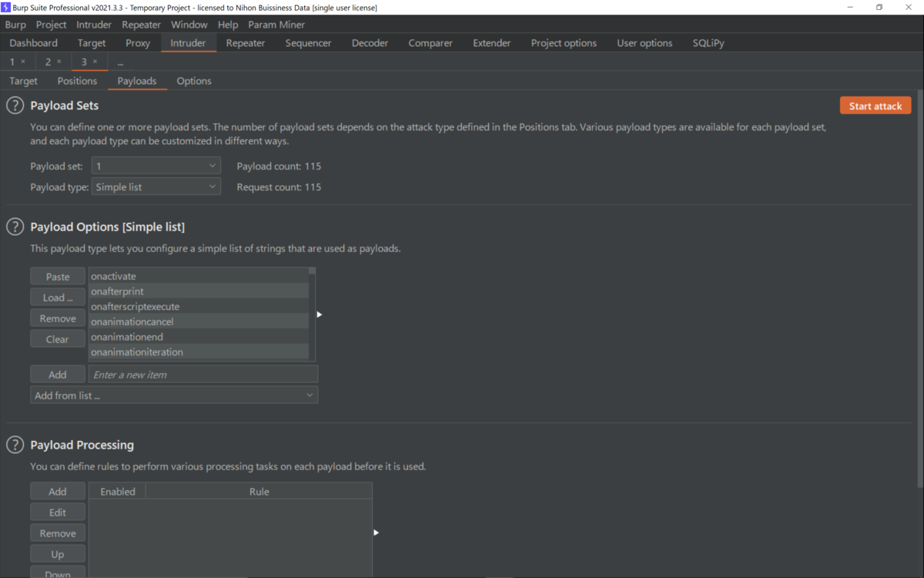924x578 pixels.
Task: Close Intruder attack tab 3
Action: [x=95, y=62]
